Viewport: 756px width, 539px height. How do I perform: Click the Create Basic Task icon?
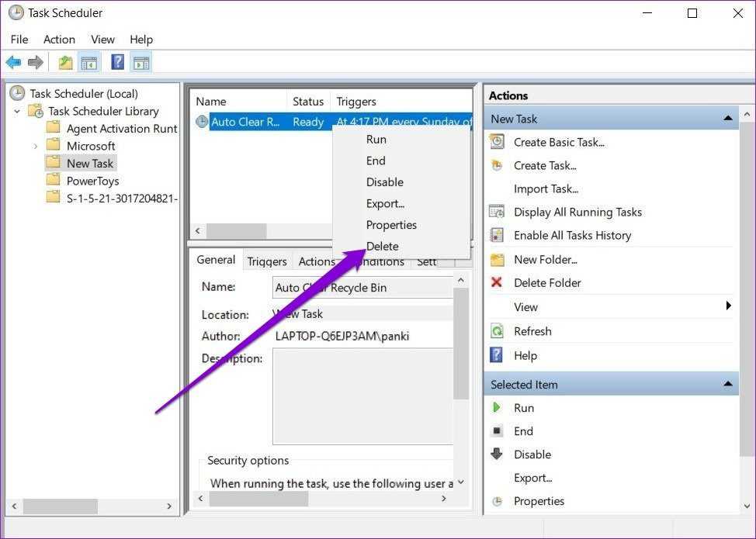coord(497,142)
